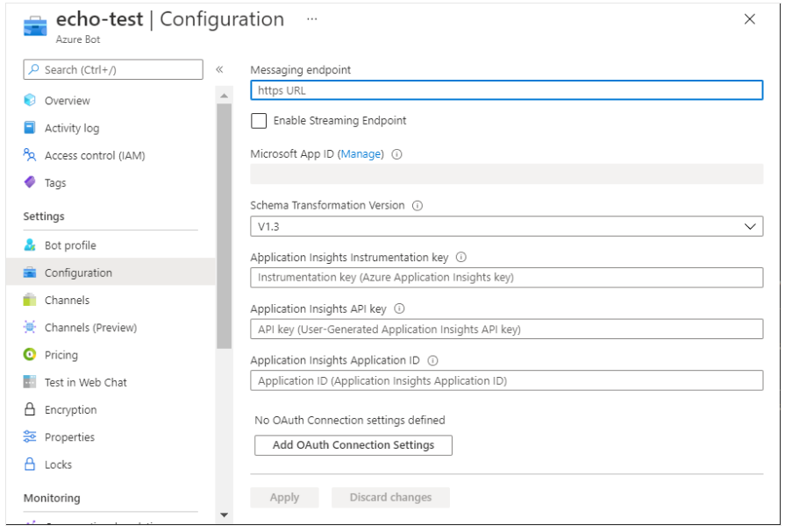Enable the Streaming Endpoint checkbox

(x=259, y=121)
